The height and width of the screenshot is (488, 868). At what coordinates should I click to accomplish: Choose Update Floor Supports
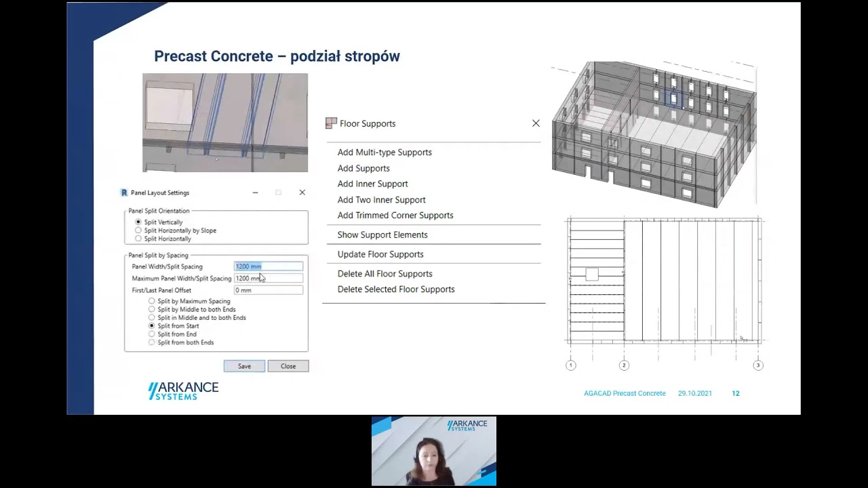pos(380,254)
